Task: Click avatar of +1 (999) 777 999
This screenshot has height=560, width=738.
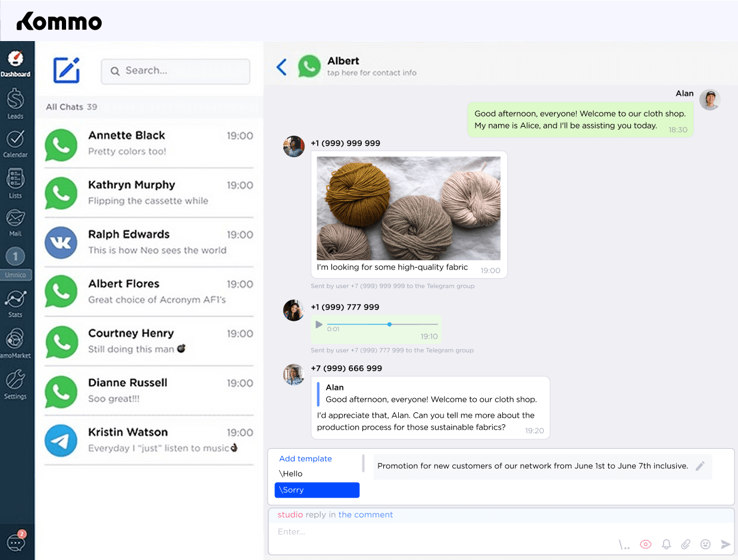Action: point(294,310)
